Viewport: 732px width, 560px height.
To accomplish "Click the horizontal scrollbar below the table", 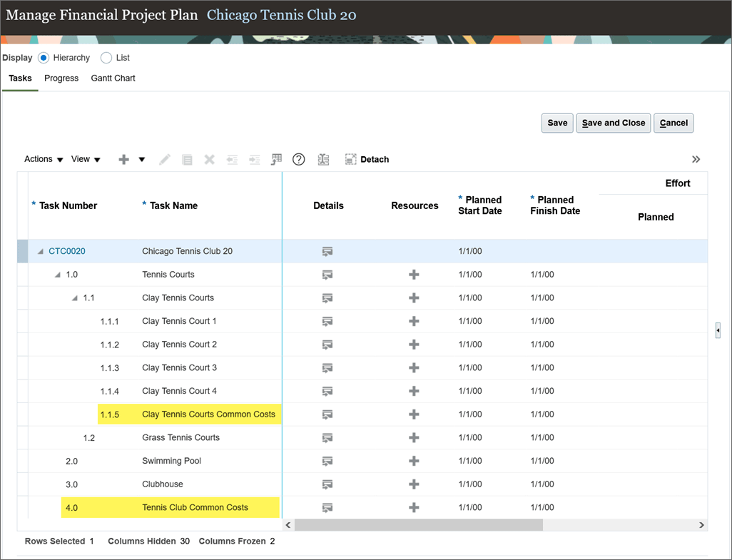I will click(418, 524).
